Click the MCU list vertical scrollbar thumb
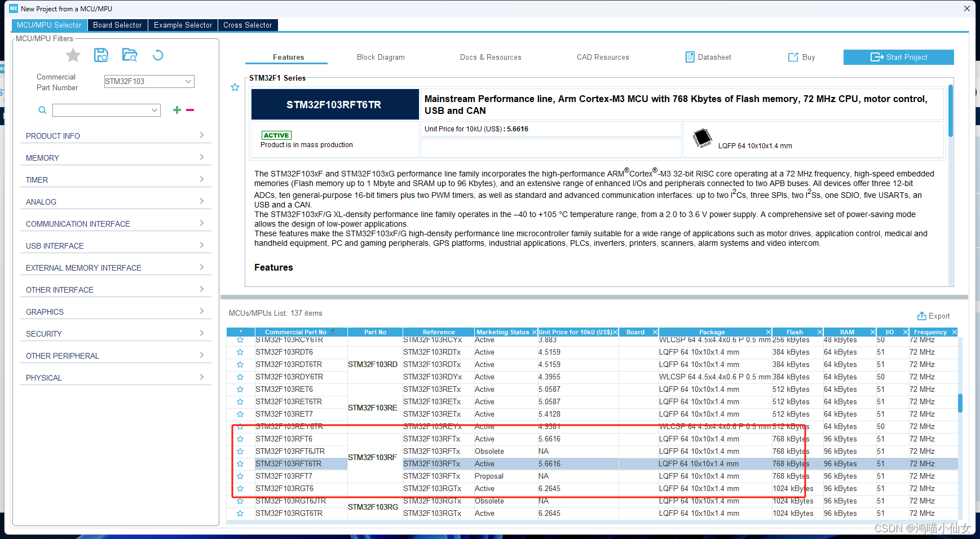980x539 pixels. pos(960,403)
